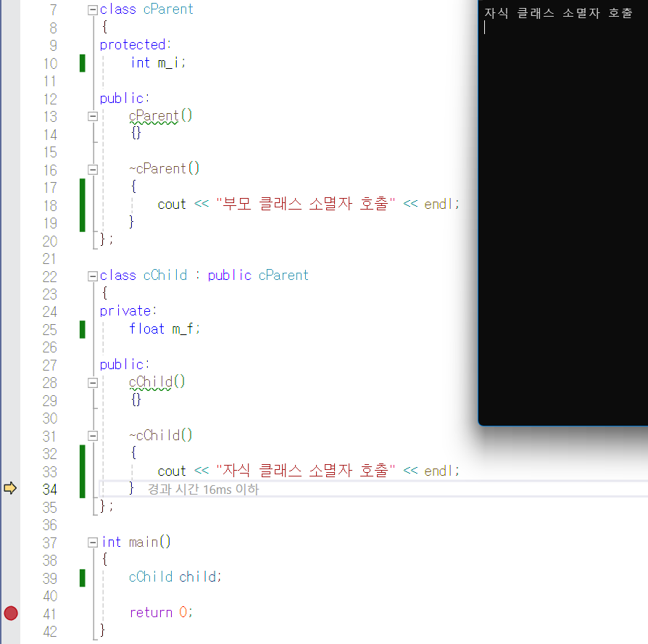The height and width of the screenshot is (644, 648).
Task: Click the 'float m_f;' declaration
Action: [165, 329]
